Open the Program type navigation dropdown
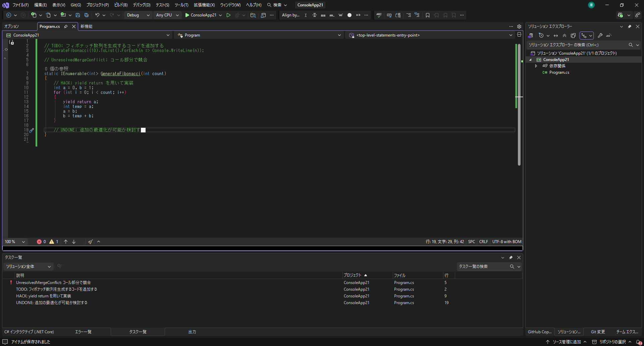Image resolution: width=644 pixels, height=346 pixels. click(x=259, y=35)
